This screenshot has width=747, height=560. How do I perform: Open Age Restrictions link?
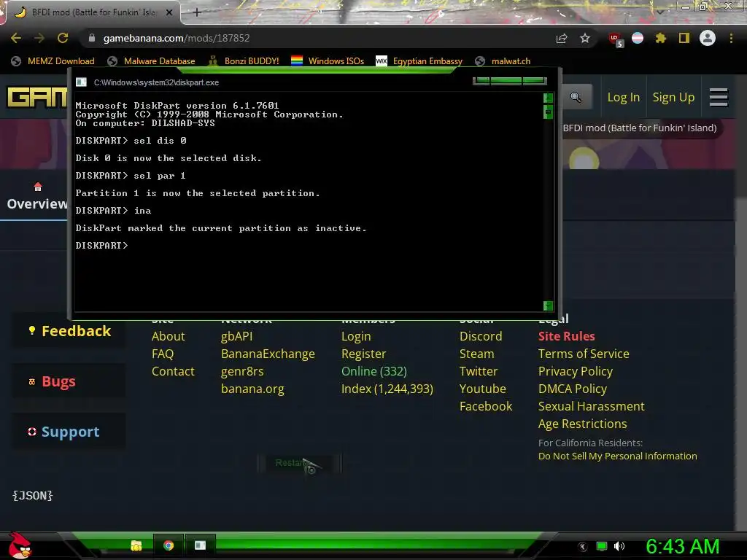582,424
